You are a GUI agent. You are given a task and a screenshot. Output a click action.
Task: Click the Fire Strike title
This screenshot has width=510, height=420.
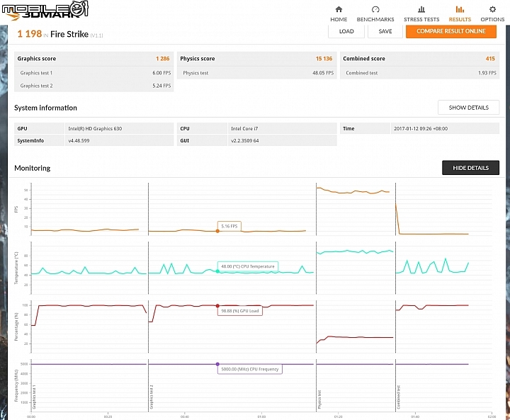69,34
